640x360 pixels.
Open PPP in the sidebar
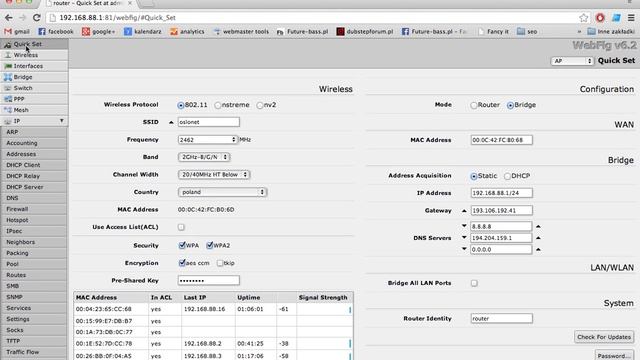[x=34, y=99]
